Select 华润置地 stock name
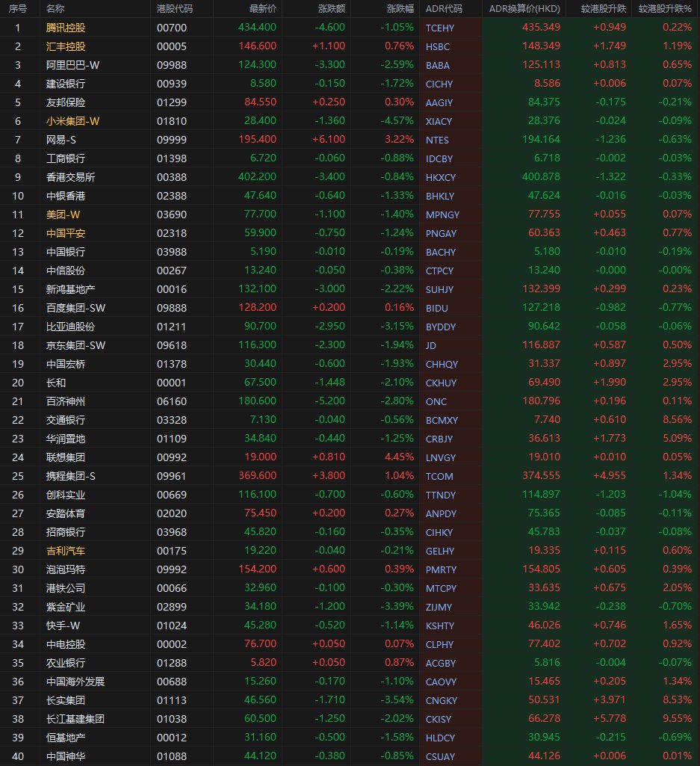The image size is (700, 766). [66, 439]
